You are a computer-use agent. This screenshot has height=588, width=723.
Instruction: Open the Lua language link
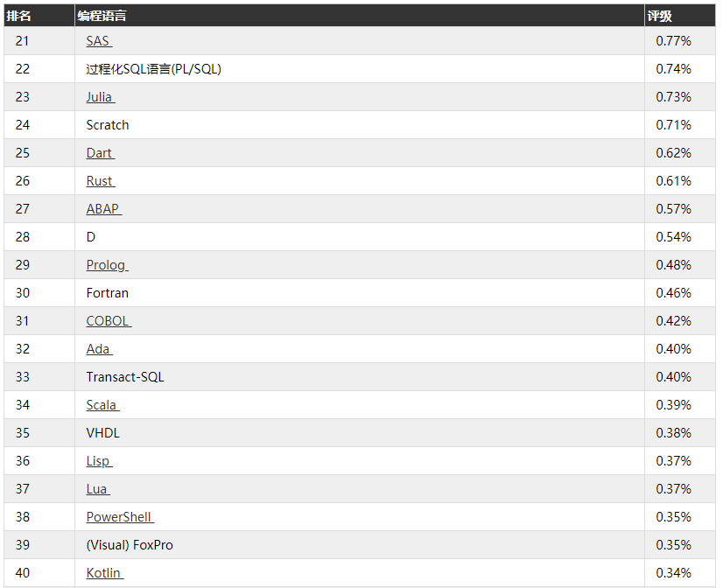click(x=97, y=489)
